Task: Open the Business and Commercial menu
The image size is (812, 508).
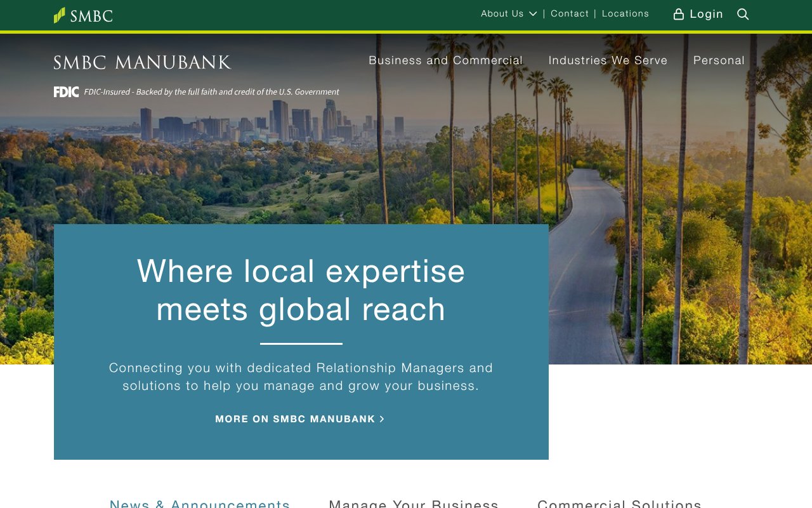Action: pyautogui.click(x=445, y=60)
